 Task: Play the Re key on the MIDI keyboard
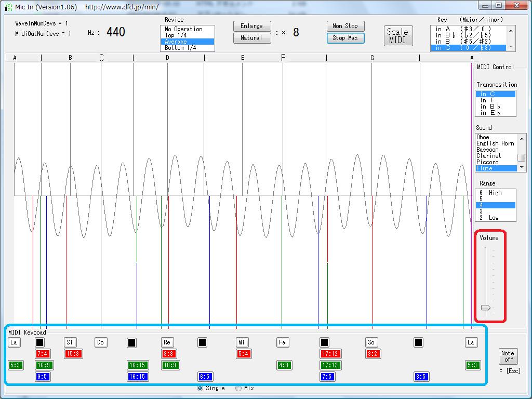pos(167,342)
